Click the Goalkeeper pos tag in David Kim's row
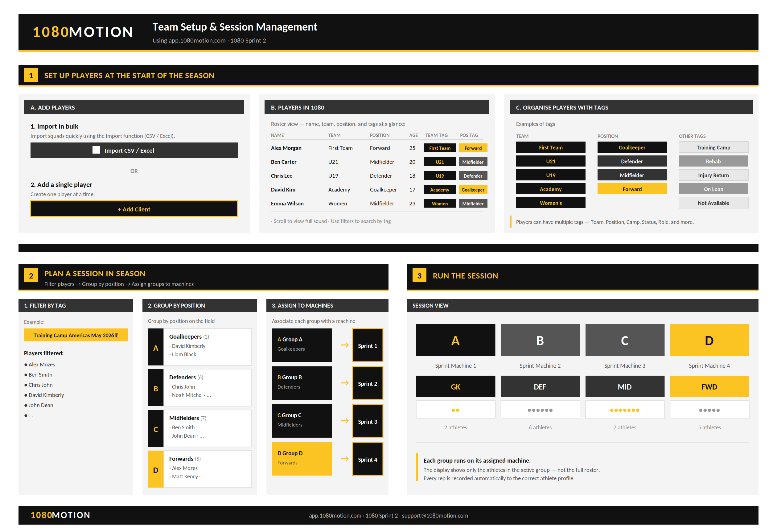 (x=473, y=190)
